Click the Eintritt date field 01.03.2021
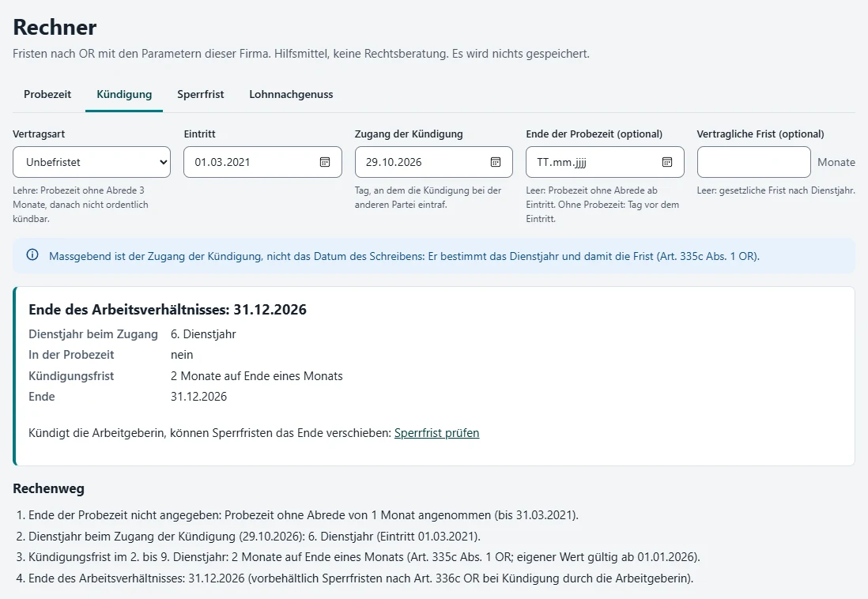The width and height of the screenshot is (868, 599). coord(262,162)
